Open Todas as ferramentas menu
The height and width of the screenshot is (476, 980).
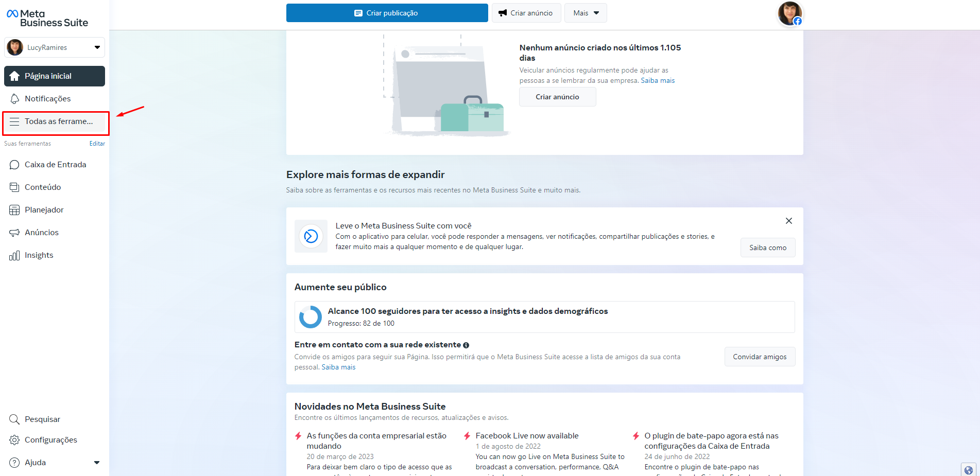point(55,121)
